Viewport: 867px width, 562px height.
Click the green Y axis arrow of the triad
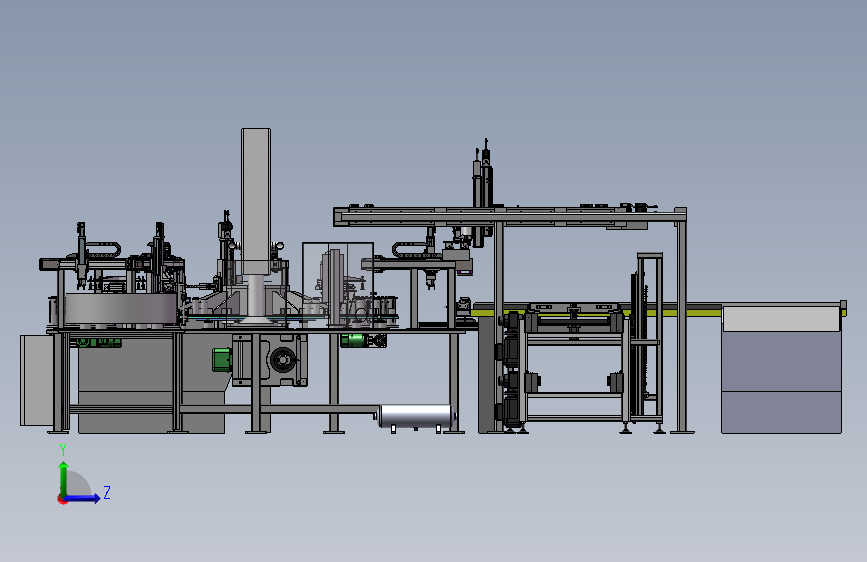point(64,478)
